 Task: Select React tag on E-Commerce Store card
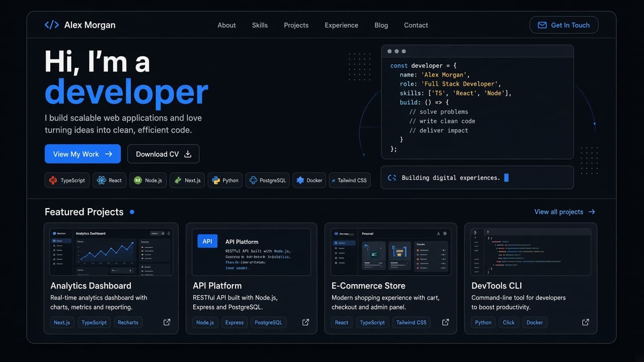(342, 322)
